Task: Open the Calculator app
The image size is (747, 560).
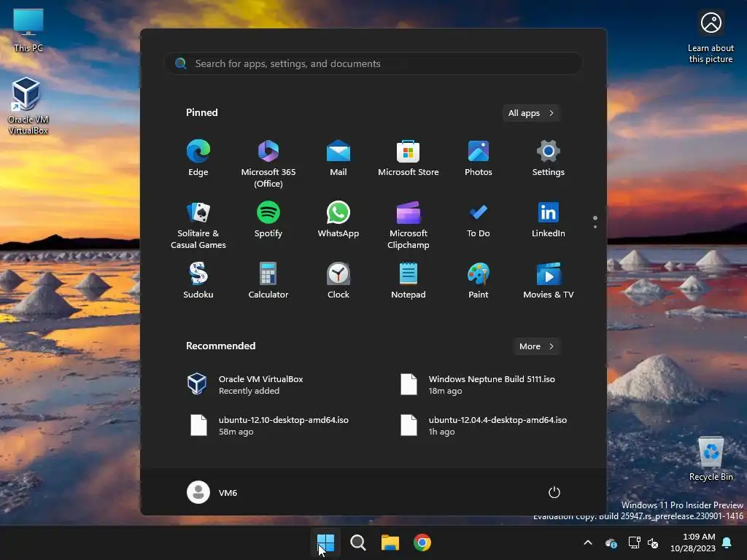Action: (x=268, y=281)
